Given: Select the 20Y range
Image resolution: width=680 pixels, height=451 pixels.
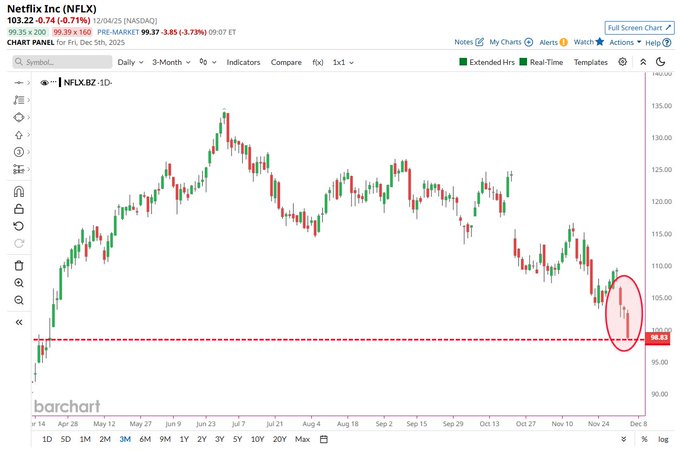Looking at the screenshot, I should coord(280,439).
